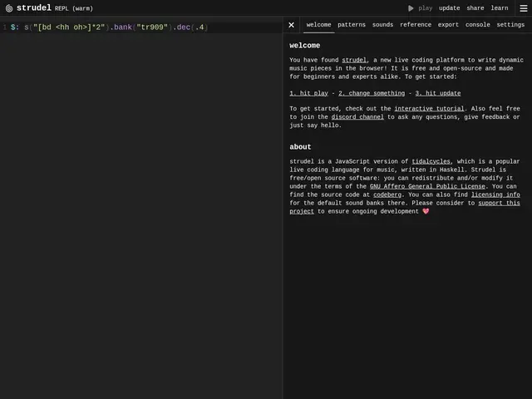Open the hamburger menu icon
This screenshot has height=399, width=532.
(x=524, y=8)
